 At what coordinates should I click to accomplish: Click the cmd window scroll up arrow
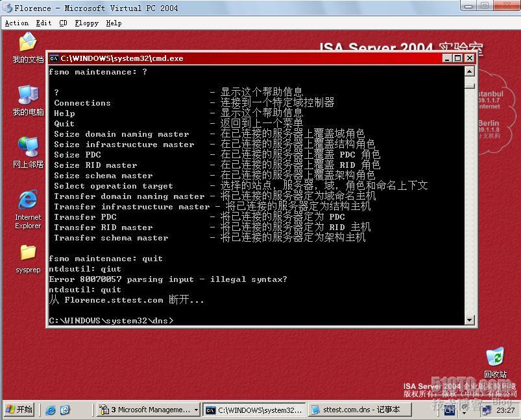[x=470, y=71]
